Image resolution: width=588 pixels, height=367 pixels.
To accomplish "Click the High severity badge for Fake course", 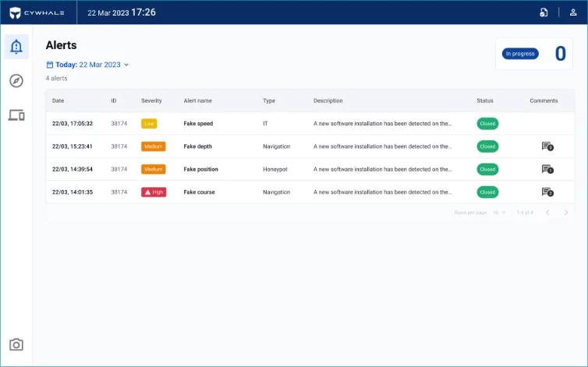I will click(154, 192).
